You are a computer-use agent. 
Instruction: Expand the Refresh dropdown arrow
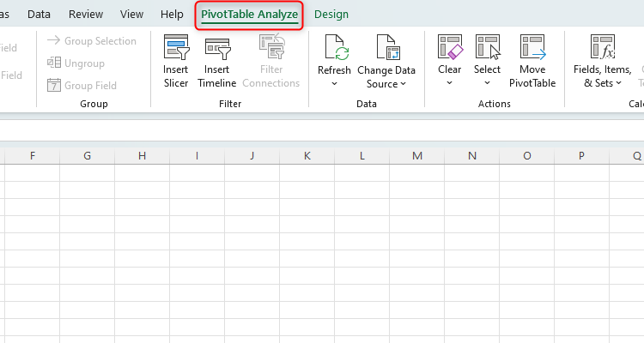tap(334, 84)
